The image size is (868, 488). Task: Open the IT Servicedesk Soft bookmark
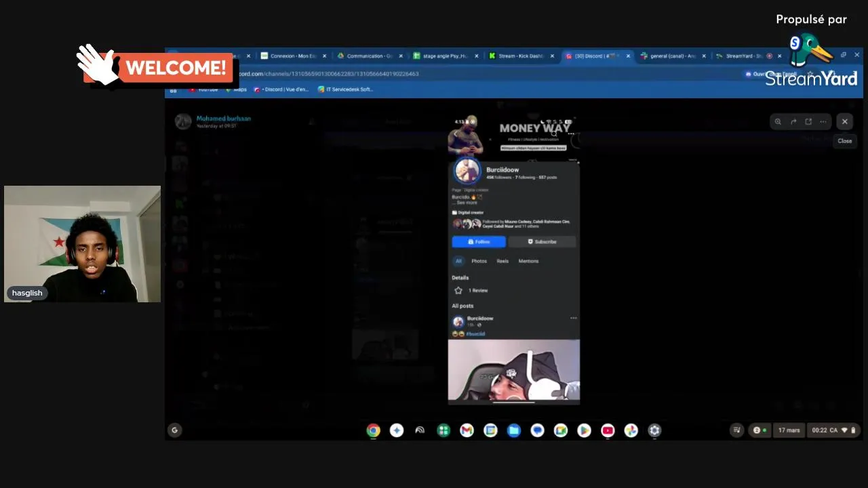tap(345, 89)
